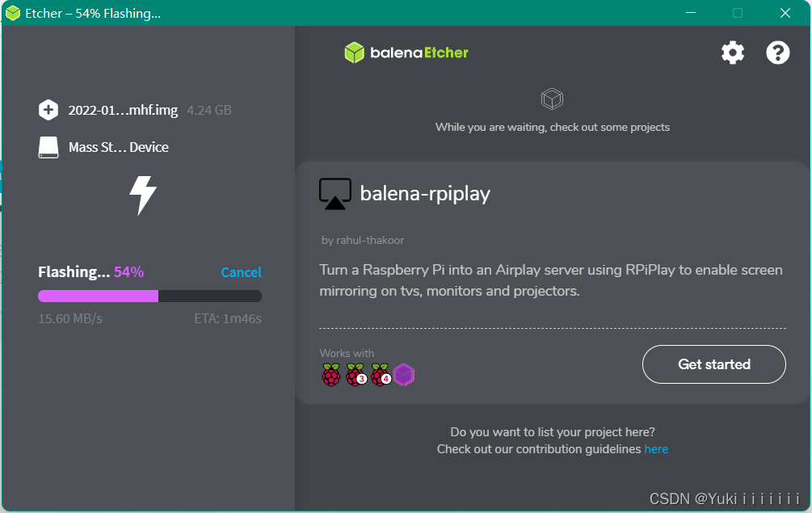
Task: Click 'by rahul-thakoor' author text
Action: pos(363,240)
